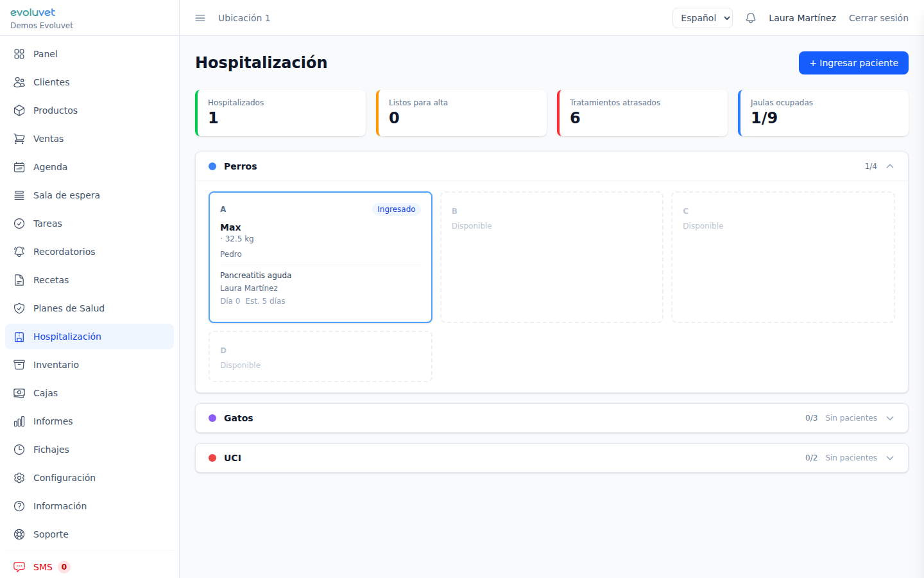Collapse the Perros section chevron
The width and height of the screenshot is (924, 578).
pos(890,166)
